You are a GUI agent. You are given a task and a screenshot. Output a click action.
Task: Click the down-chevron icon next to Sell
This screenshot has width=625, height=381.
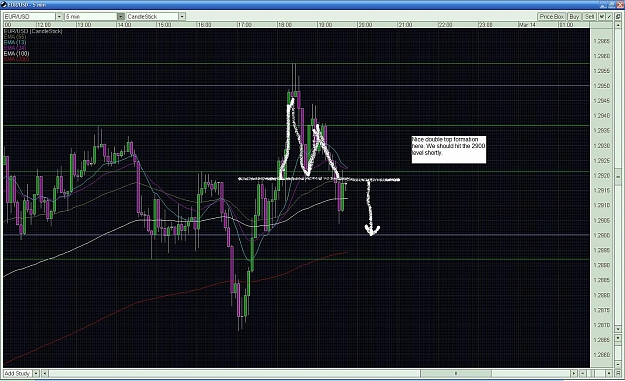(602, 17)
